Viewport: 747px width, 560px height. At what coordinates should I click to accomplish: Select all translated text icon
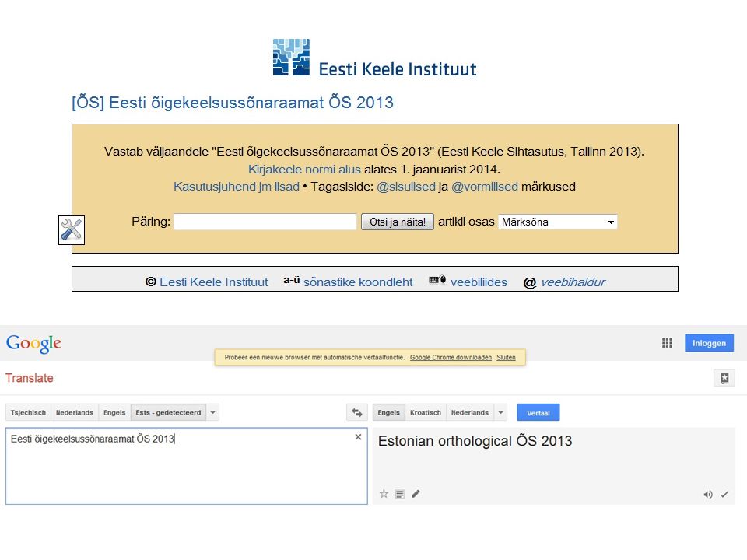400,495
